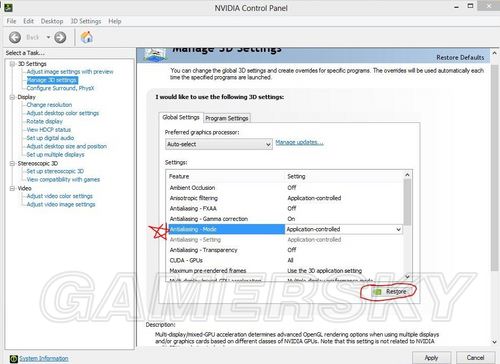Click main panel scroll-up arrow
The width and height of the screenshot is (500, 364).
click(x=495, y=53)
